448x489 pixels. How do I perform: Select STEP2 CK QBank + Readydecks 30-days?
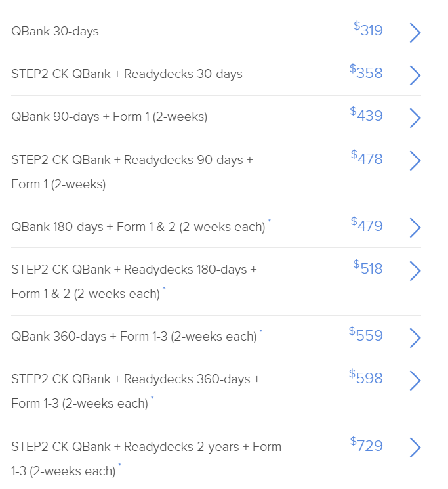click(x=127, y=74)
